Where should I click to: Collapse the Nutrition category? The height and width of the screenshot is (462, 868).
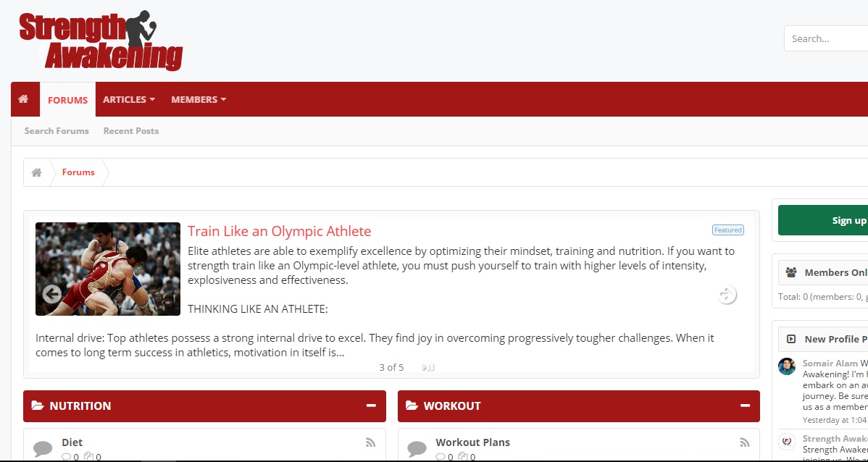tap(371, 406)
